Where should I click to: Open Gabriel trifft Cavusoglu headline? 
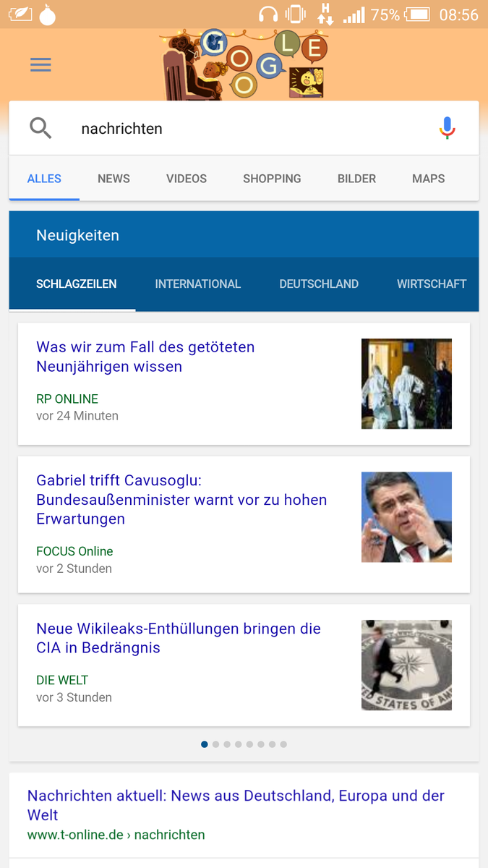(x=181, y=500)
